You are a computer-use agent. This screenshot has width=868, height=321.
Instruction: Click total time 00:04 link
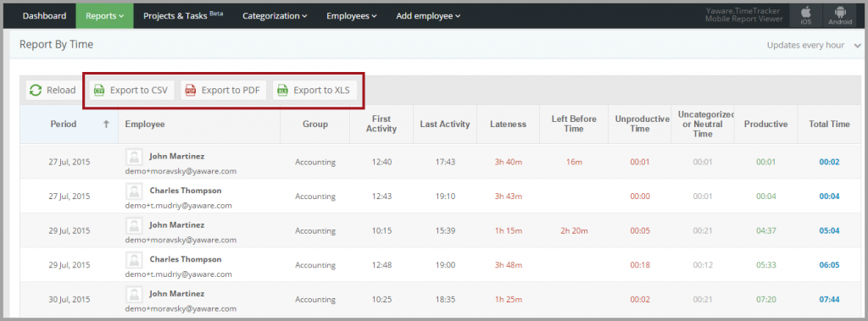pos(829,196)
